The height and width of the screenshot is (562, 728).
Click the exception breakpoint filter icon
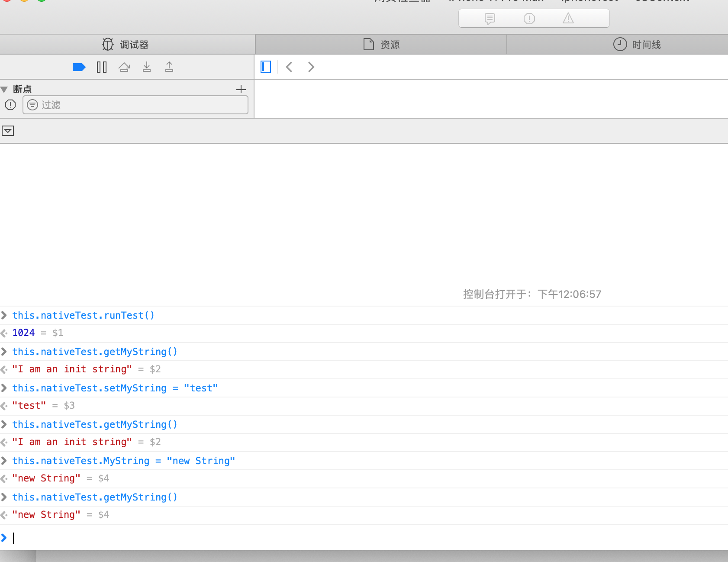click(10, 105)
